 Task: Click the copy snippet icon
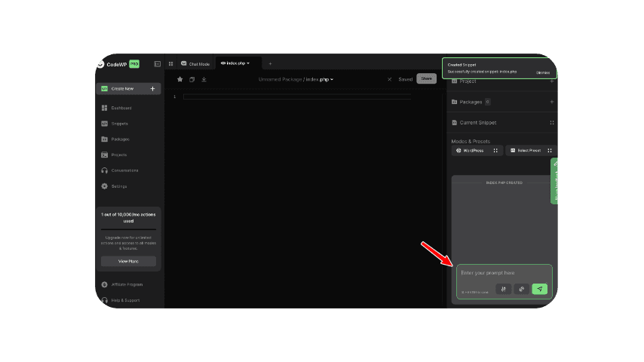coord(192,79)
